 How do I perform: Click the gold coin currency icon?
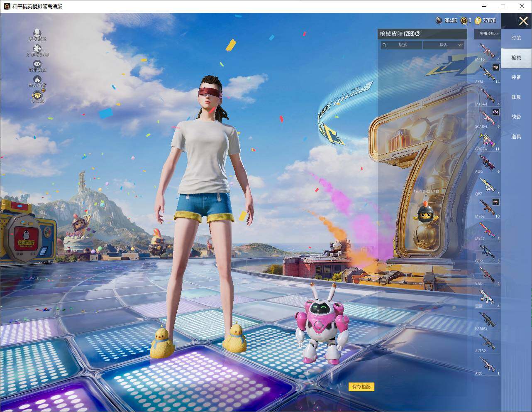(478, 20)
